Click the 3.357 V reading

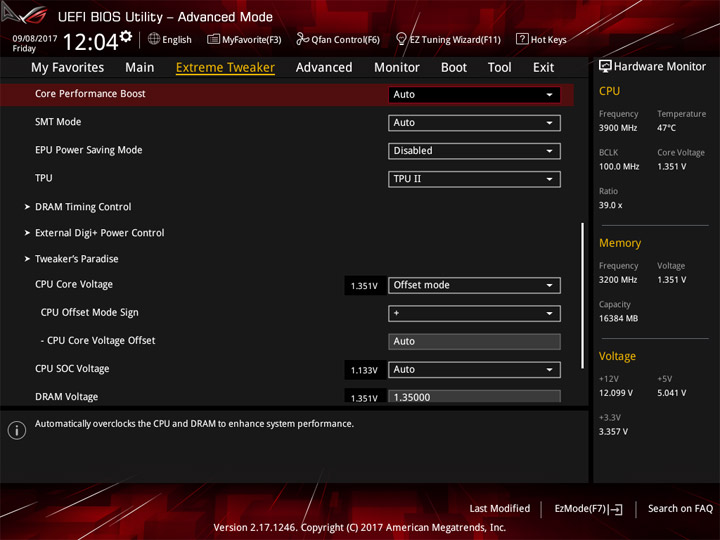[613, 431]
